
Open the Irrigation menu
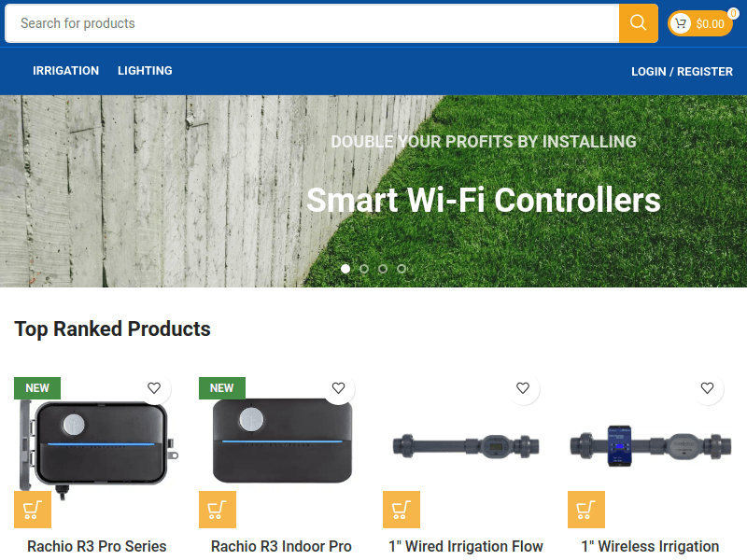pos(65,71)
